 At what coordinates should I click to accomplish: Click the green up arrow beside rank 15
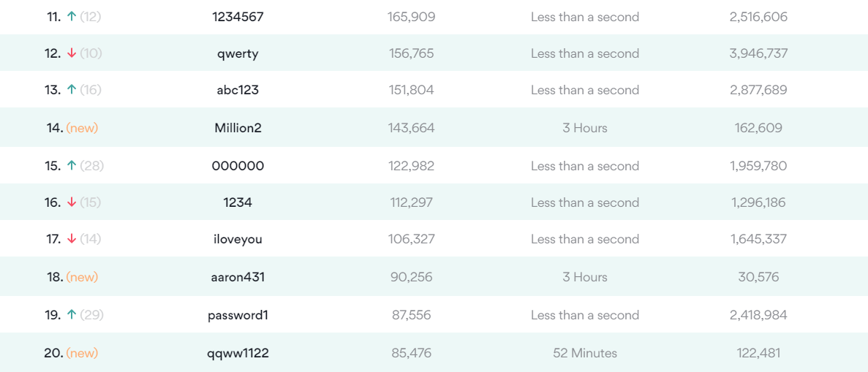pyautogui.click(x=71, y=166)
